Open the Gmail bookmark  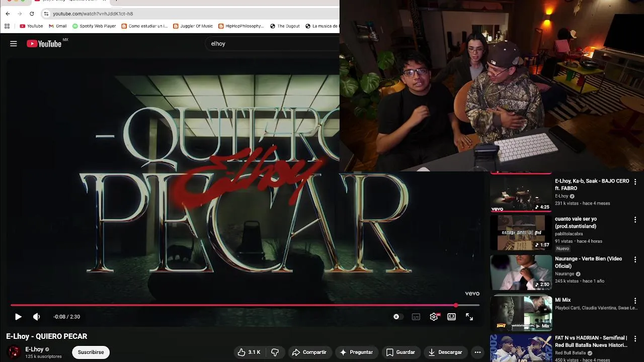click(58, 26)
